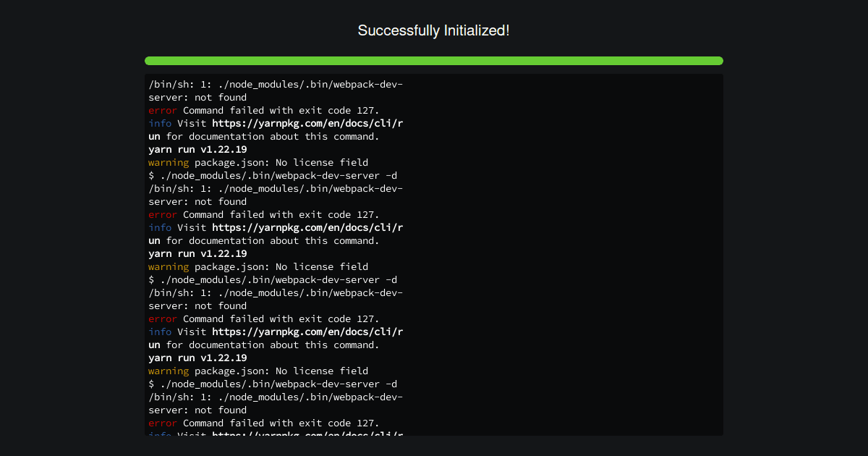This screenshot has height=456, width=868.
Task: Click the last "server: not found" line
Action: 197,410
